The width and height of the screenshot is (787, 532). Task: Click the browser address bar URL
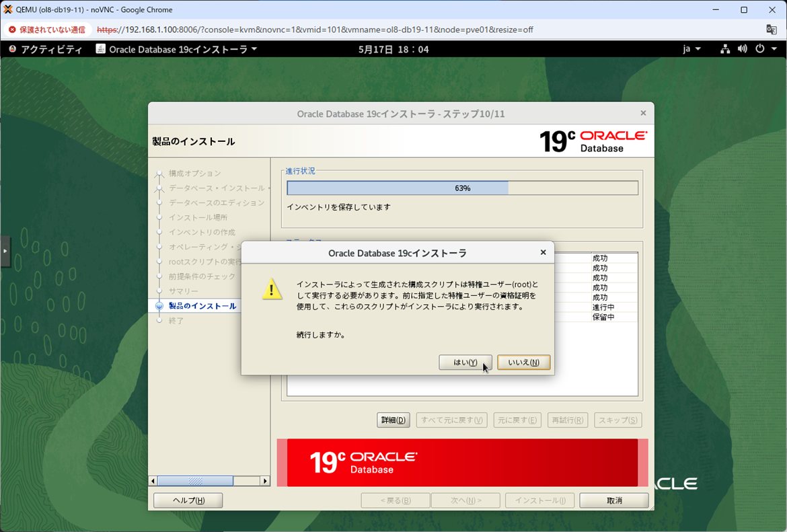point(315,30)
